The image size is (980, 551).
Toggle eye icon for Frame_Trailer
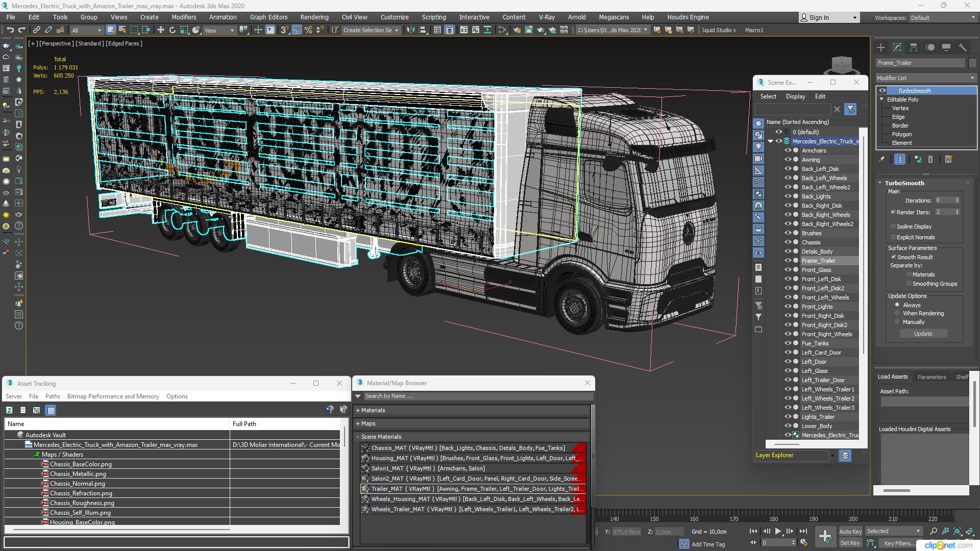[x=788, y=261]
